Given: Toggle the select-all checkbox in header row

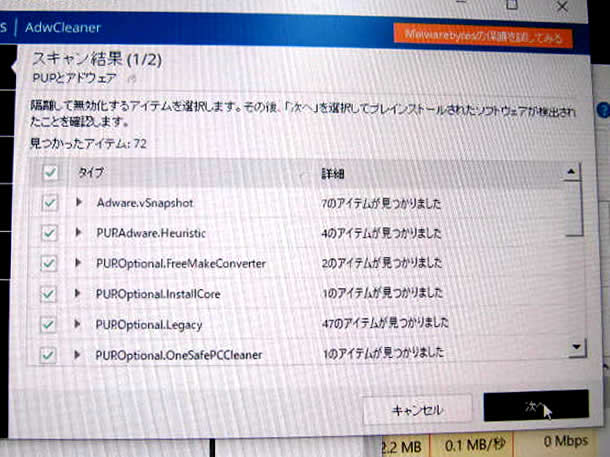Looking at the screenshot, I should (50, 173).
